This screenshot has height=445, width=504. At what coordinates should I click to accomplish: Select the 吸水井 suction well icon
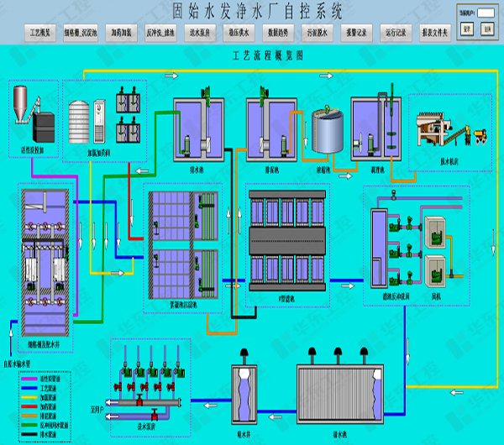[x=243, y=393]
